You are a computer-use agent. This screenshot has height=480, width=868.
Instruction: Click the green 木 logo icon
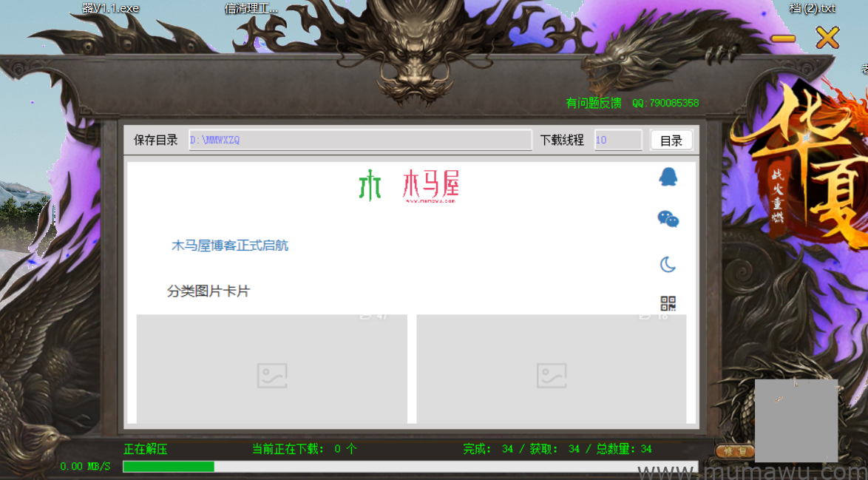370,185
